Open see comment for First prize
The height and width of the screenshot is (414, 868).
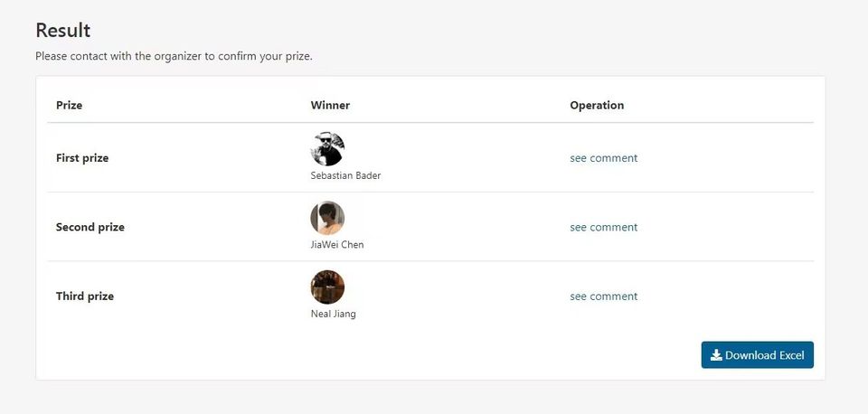pyautogui.click(x=603, y=158)
